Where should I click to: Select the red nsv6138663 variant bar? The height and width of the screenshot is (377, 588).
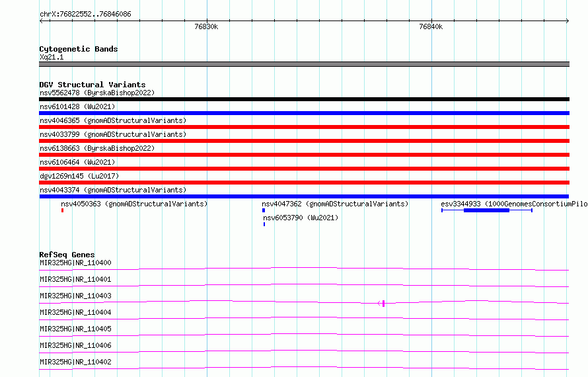[x=304, y=155]
